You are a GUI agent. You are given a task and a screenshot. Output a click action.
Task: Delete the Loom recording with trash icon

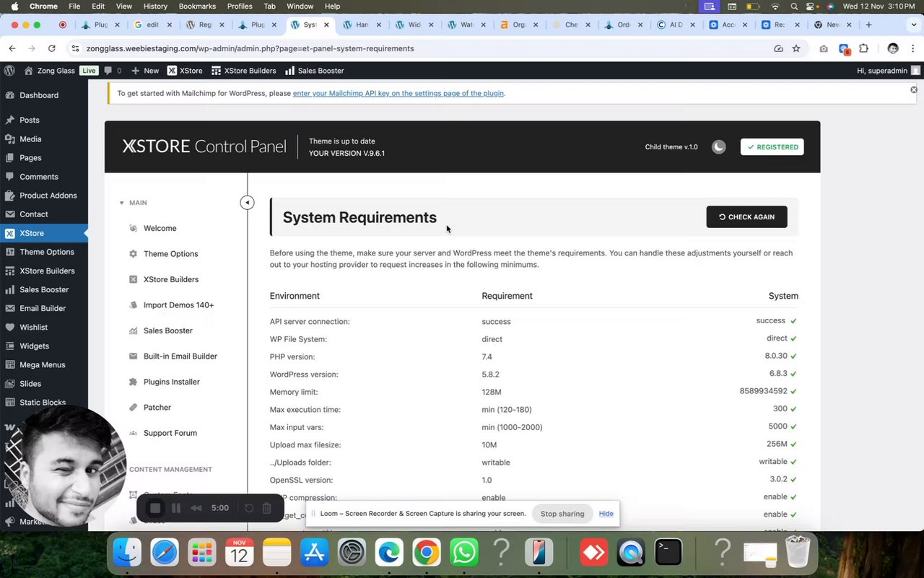click(x=266, y=508)
